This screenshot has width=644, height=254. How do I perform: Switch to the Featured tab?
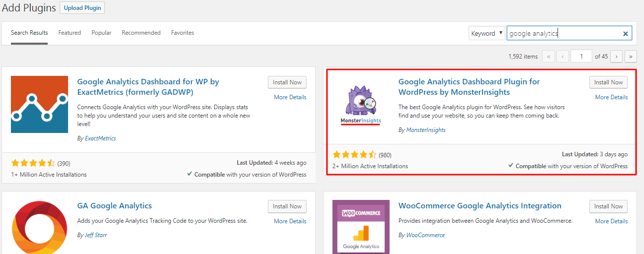[70, 33]
